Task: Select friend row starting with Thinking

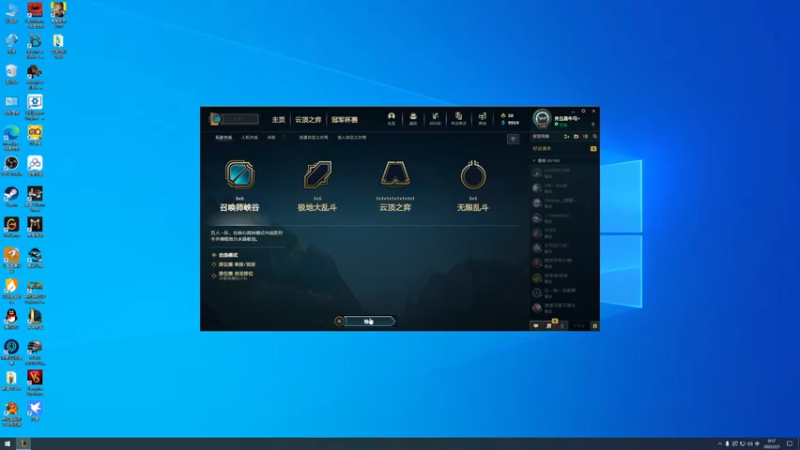Action: 565,203
